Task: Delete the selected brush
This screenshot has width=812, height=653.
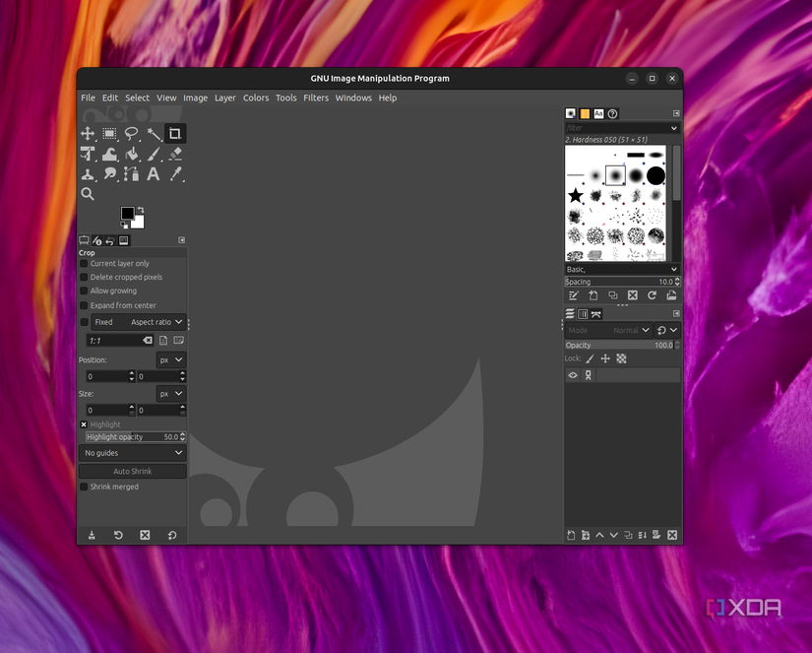Action: click(x=632, y=295)
